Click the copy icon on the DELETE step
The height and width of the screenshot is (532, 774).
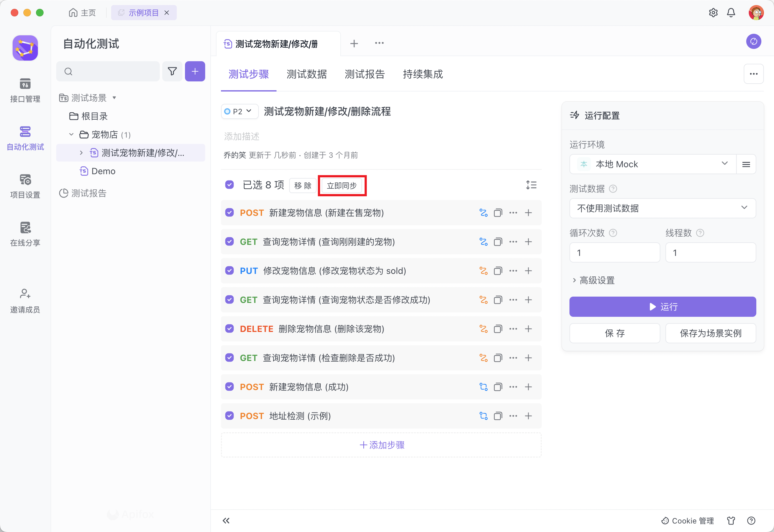coord(497,329)
